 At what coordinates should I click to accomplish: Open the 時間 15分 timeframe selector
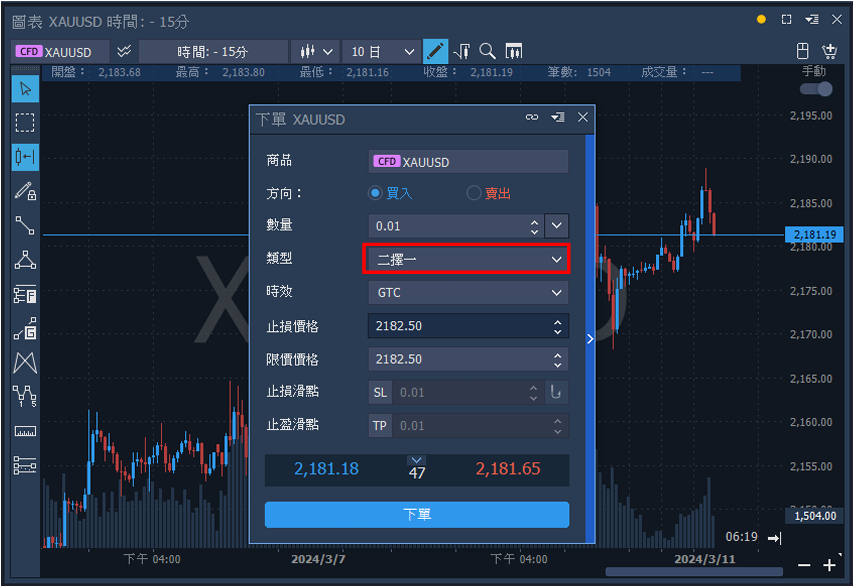[212, 51]
